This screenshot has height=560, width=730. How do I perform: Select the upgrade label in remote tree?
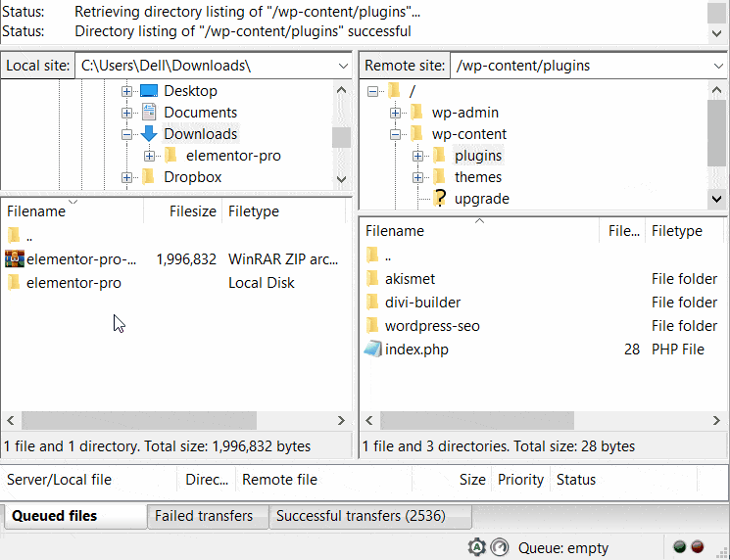pyautogui.click(x=482, y=199)
